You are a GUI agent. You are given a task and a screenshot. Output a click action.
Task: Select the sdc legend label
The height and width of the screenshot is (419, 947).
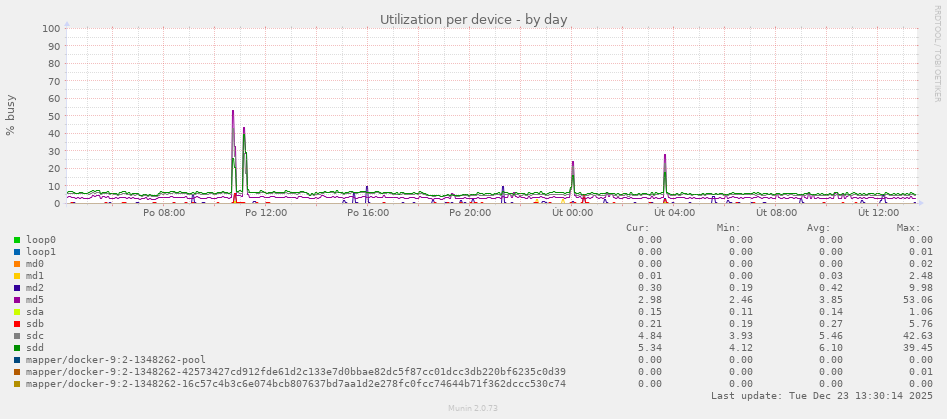pos(35,336)
